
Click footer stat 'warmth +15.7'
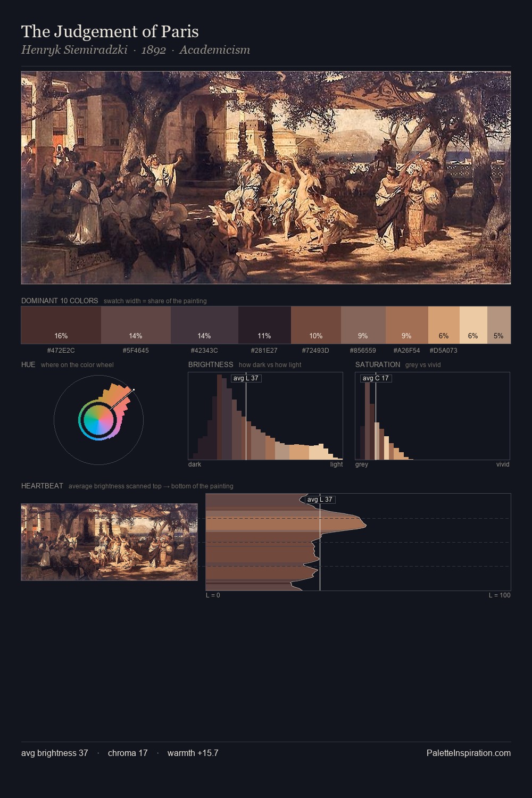tap(193, 753)
